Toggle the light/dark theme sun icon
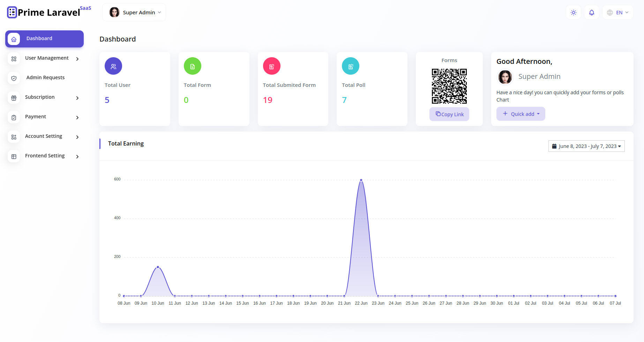The width and height of the screenshot is (644, 342). click(574, 13)
